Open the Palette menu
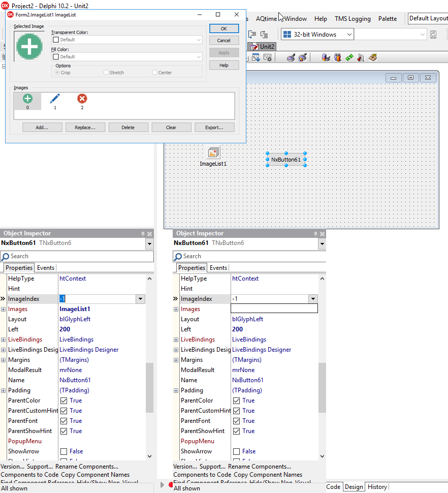Screen dimensions: 448x493 pos(388,18)
